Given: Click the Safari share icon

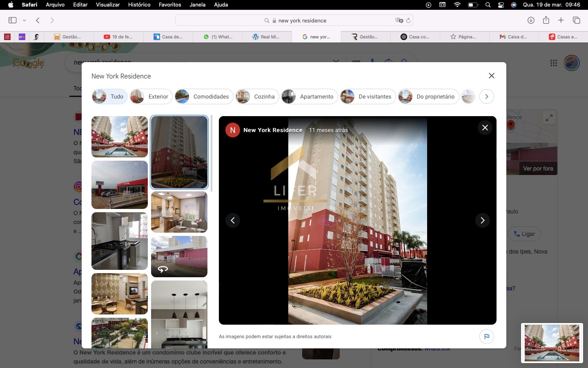Looking at the screenshot, I should click(x=546, y=20).
